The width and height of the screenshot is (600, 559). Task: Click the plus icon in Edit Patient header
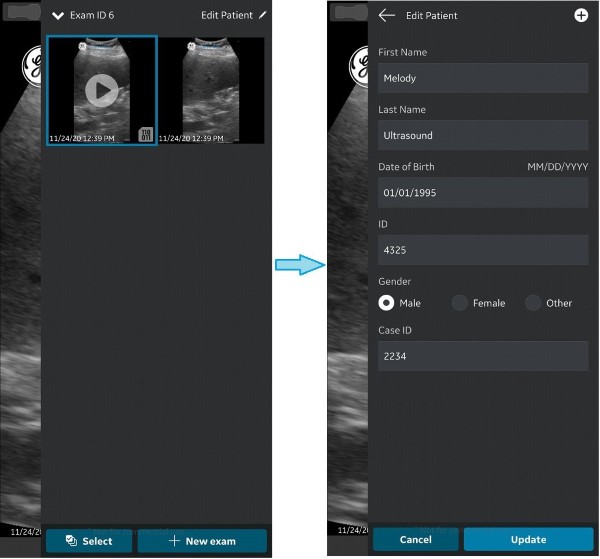click(x=581, y=16)
